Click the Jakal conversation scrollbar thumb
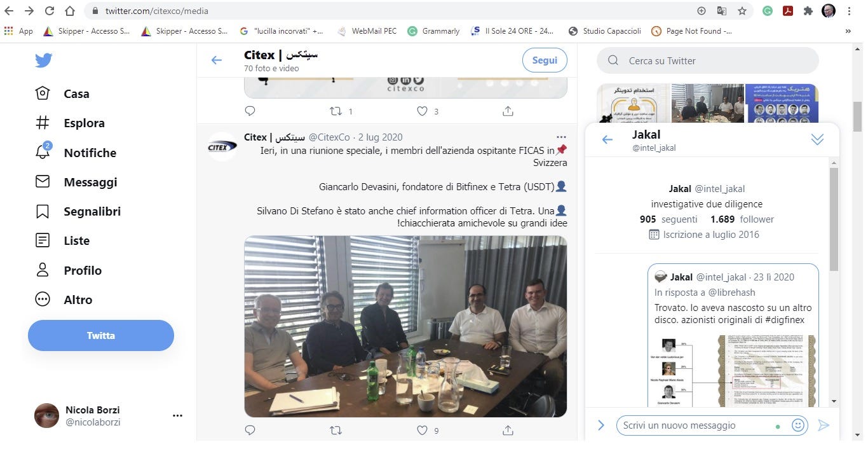 point(834,219)
